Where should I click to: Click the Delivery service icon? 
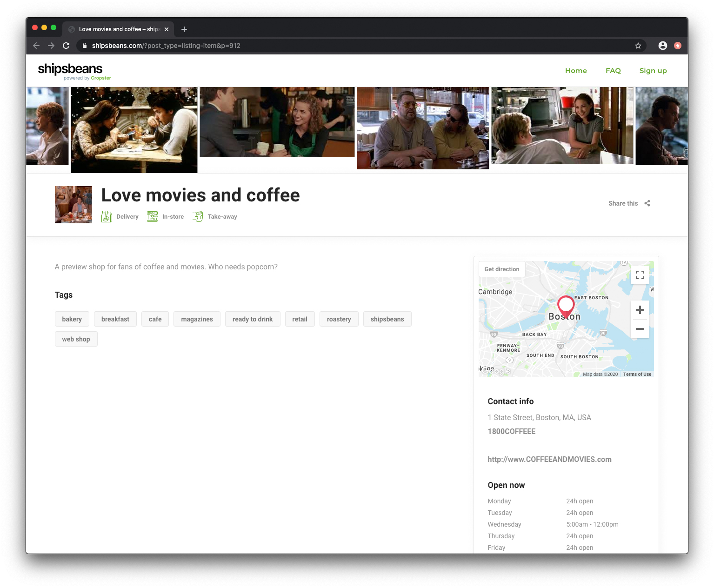[107, 216]
